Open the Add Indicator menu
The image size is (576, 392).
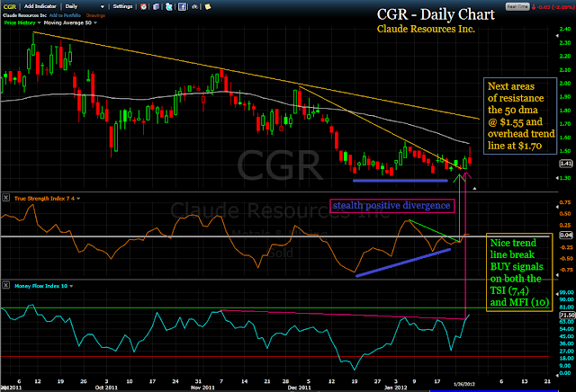tap(40, 6)
